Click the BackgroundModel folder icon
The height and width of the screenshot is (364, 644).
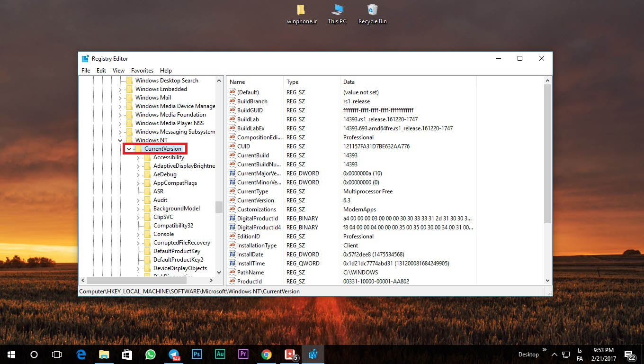(x=147, y=209)
